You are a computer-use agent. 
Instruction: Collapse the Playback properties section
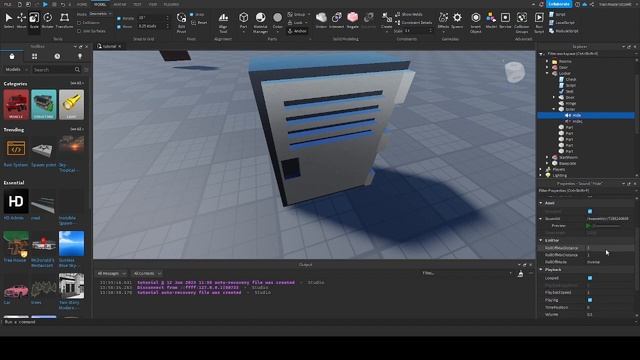541,270
